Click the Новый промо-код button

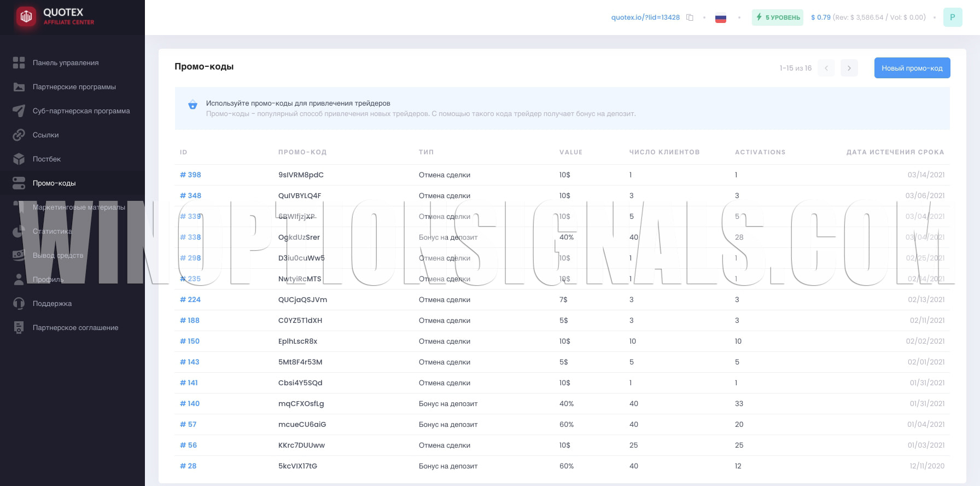pos(912,68)
